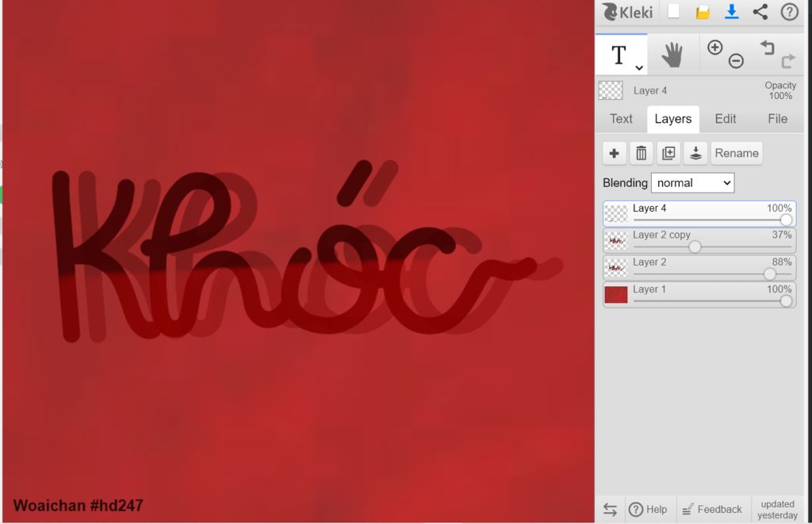Rename the selected layer

pyautogui.click(x=737, y=153)
